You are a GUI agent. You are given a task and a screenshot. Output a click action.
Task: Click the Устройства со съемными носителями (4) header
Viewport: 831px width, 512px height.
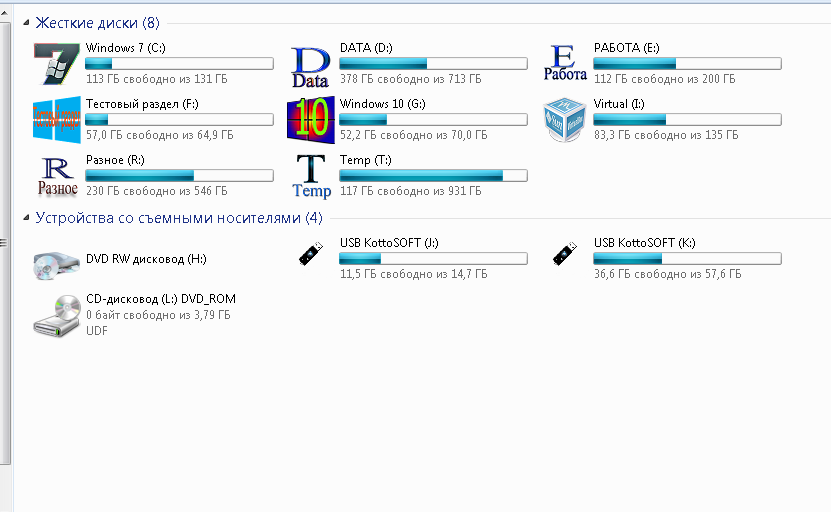click(x=179, y=217)
